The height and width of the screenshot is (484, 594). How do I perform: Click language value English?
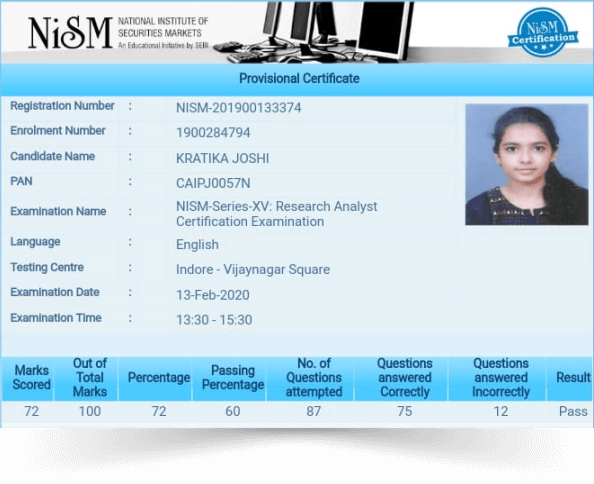(x=197, y=245)
